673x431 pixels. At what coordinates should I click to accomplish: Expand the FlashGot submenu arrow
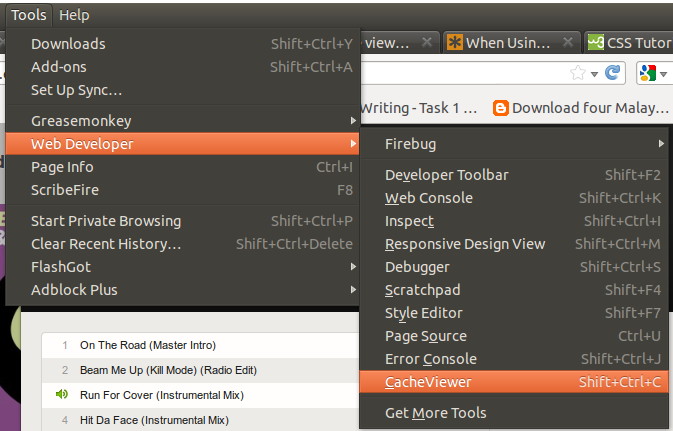[353, 267]
